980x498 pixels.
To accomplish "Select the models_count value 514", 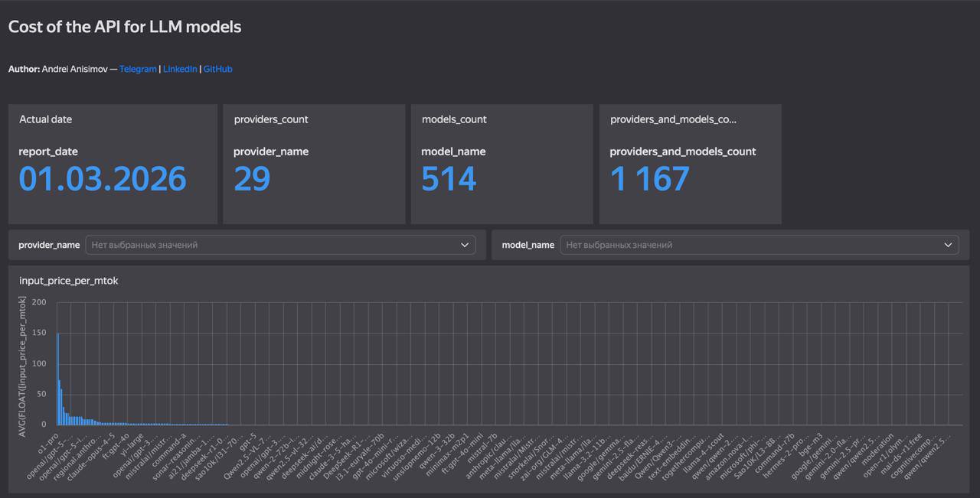I will pyautogui.click(x=449, y=179).
